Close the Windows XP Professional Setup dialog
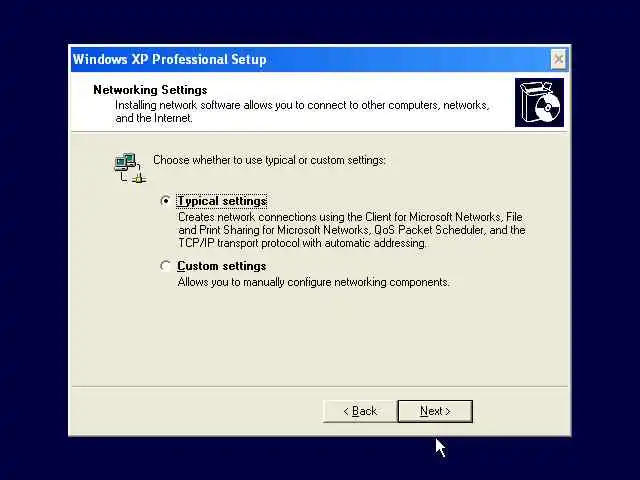The height and width of the screenshot is (480, 640). pos(558,60)
